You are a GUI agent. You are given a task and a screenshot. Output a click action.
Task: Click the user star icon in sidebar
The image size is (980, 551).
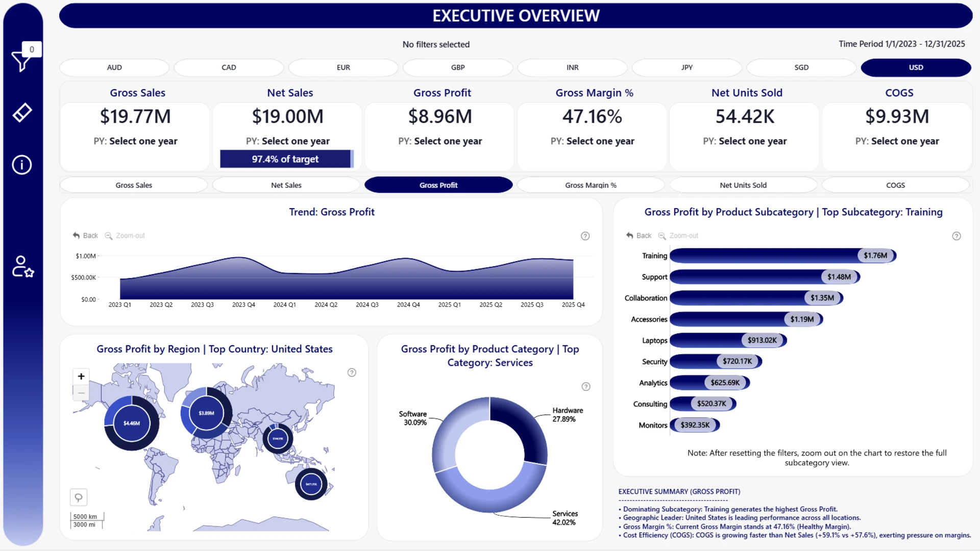[x=23, y=267]
